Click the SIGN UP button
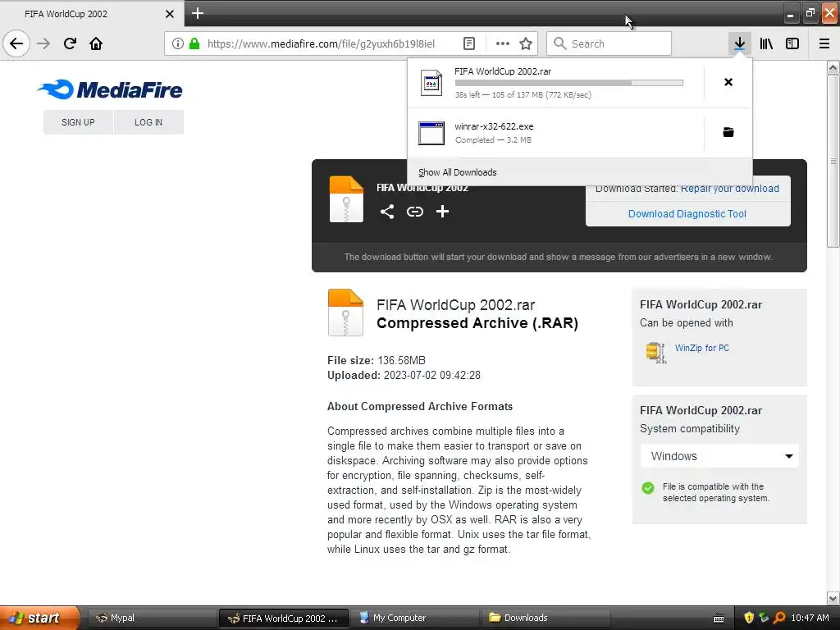Viewport: 840px width, 630px height. coord(78,122)
